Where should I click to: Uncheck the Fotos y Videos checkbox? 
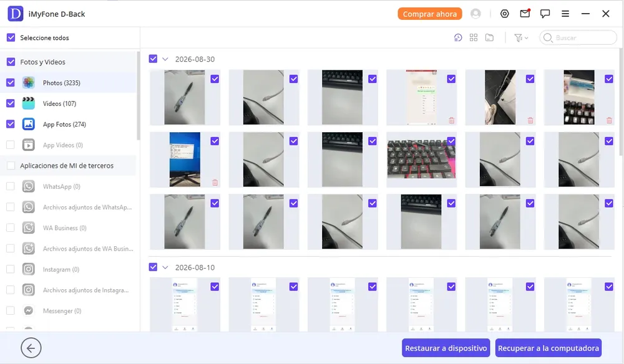click(11, 62)
